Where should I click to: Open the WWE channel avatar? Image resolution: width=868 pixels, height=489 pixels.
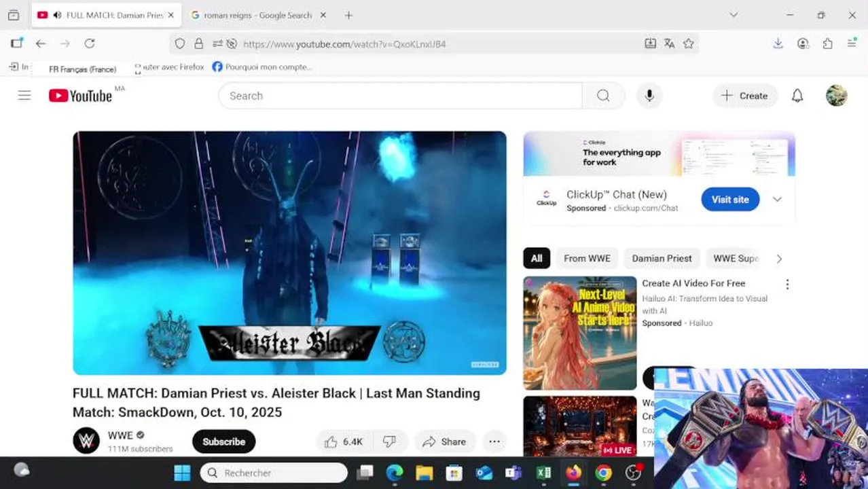[86, 441]
